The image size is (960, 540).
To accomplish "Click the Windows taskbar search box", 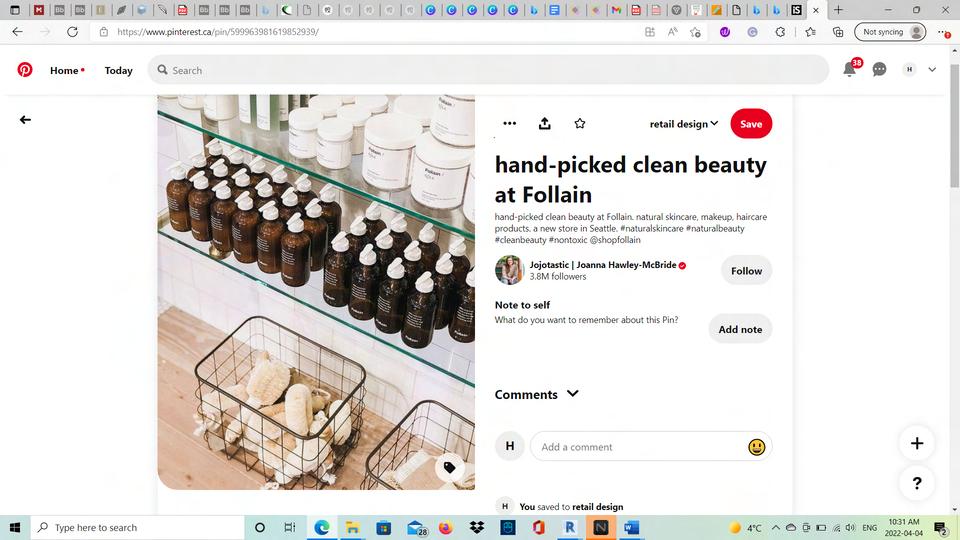I will point(138,527).
